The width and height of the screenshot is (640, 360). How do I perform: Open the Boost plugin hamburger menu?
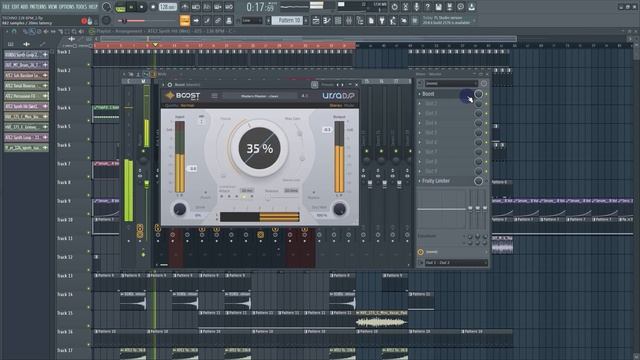(214, 96)
